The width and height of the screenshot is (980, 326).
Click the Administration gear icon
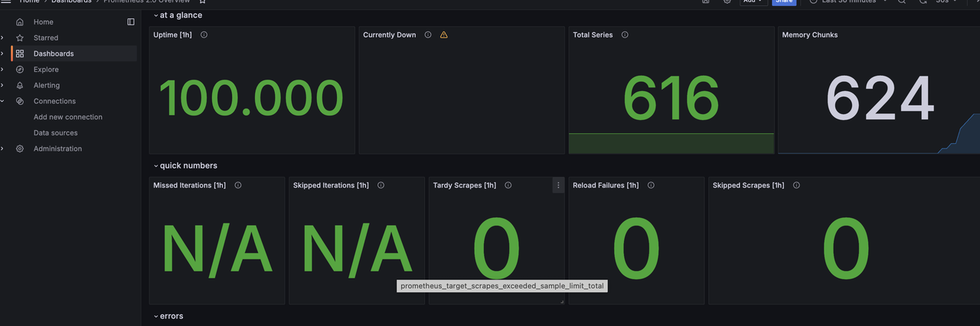(20, 148)
